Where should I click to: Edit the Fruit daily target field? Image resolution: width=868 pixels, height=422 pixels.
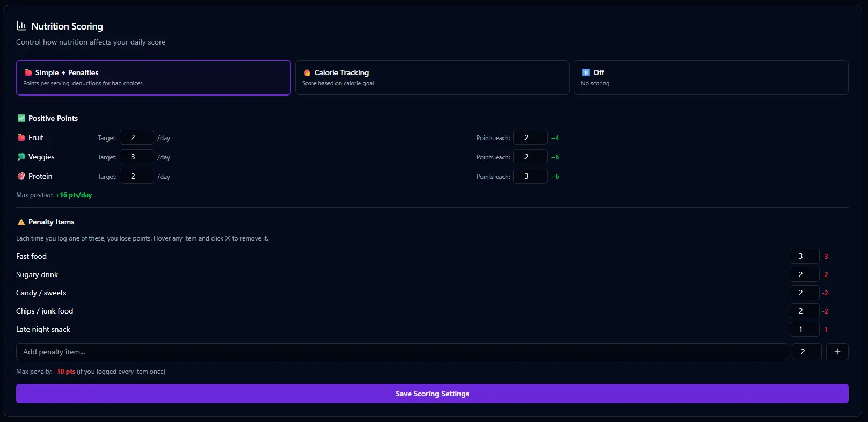[x=136, y=137]
